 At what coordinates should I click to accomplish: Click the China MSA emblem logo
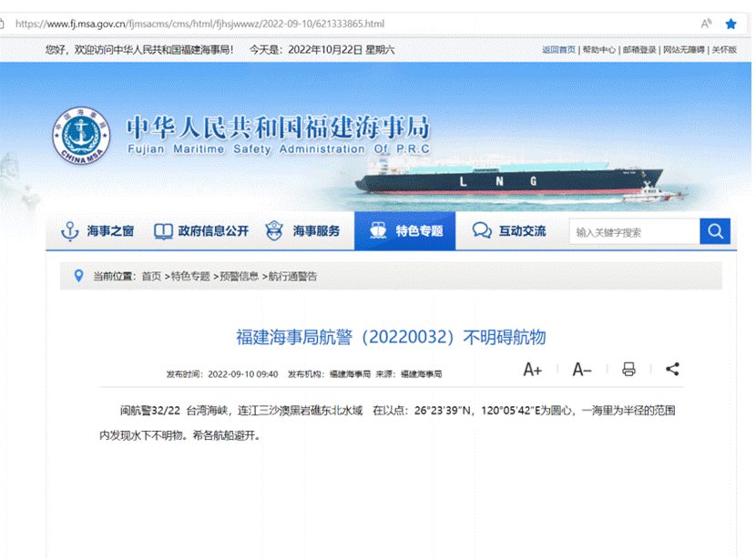[81, 136]
